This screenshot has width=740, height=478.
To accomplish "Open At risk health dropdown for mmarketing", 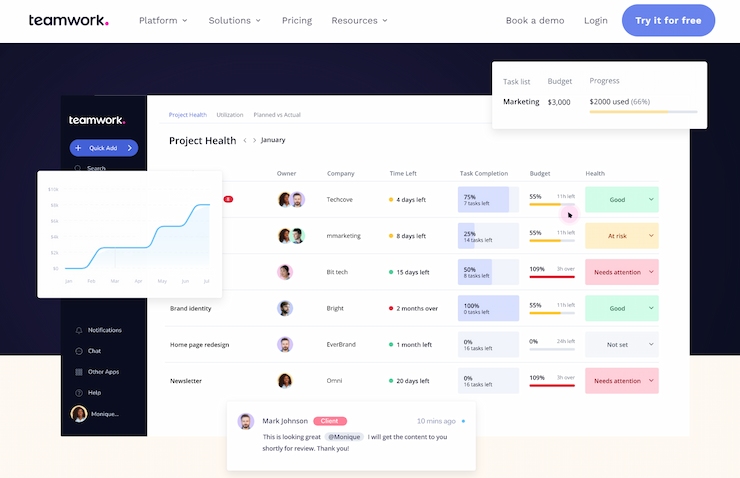I will pyautogui.click(x=622, y=236).
